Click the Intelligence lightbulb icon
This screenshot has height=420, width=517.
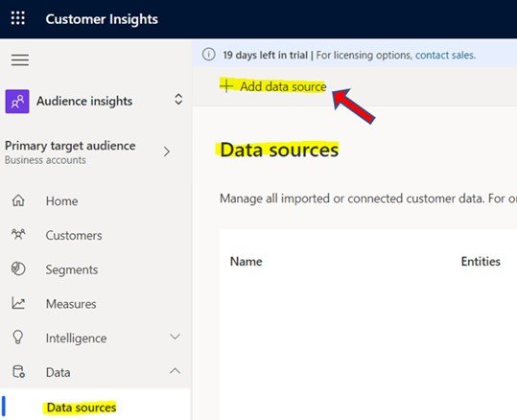[x=18, y=337]
